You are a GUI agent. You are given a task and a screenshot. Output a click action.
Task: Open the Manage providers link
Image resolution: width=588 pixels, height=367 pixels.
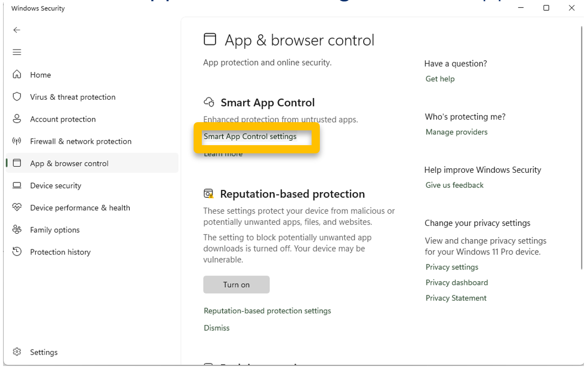(456, 132)
